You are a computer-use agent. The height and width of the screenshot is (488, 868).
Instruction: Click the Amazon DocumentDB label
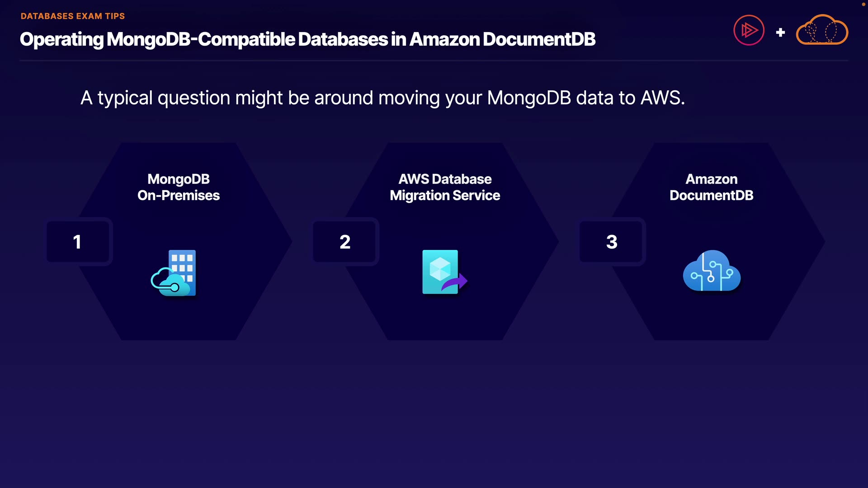(711, 187)
